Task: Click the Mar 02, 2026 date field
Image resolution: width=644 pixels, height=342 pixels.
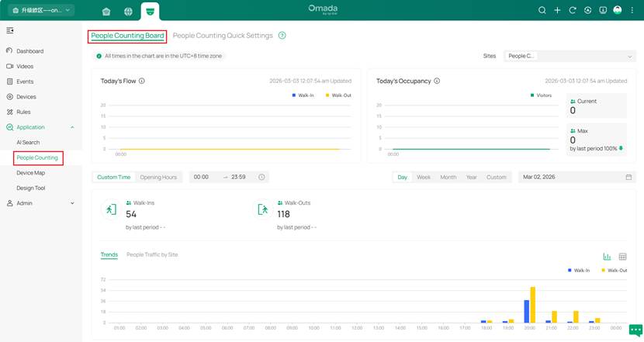Action: [x=576, y=177]
